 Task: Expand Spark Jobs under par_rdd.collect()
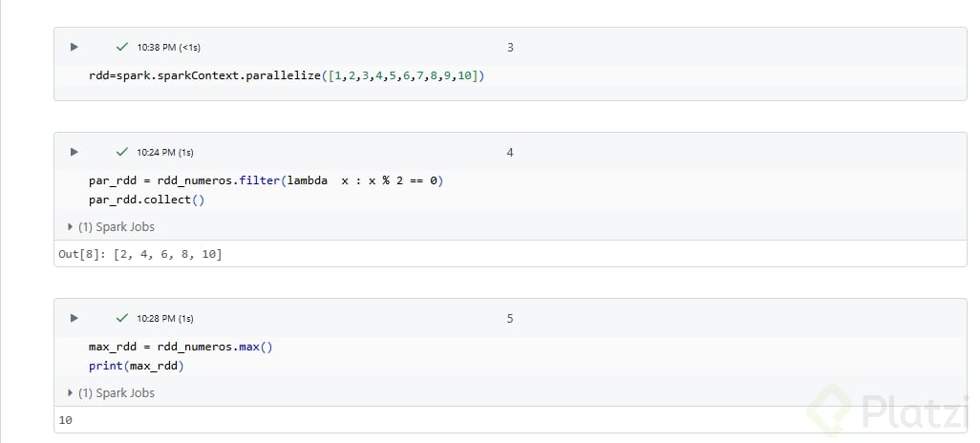tap(111, 227)
